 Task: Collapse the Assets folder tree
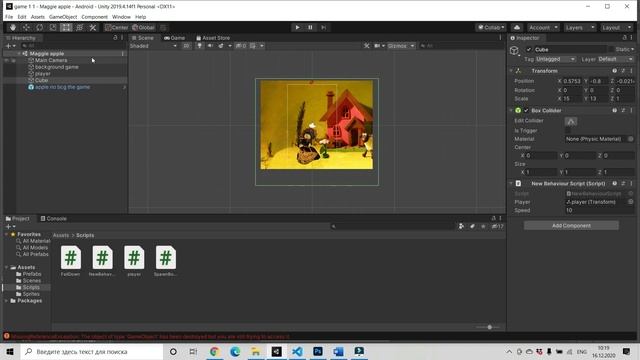(x=7, y=267)
